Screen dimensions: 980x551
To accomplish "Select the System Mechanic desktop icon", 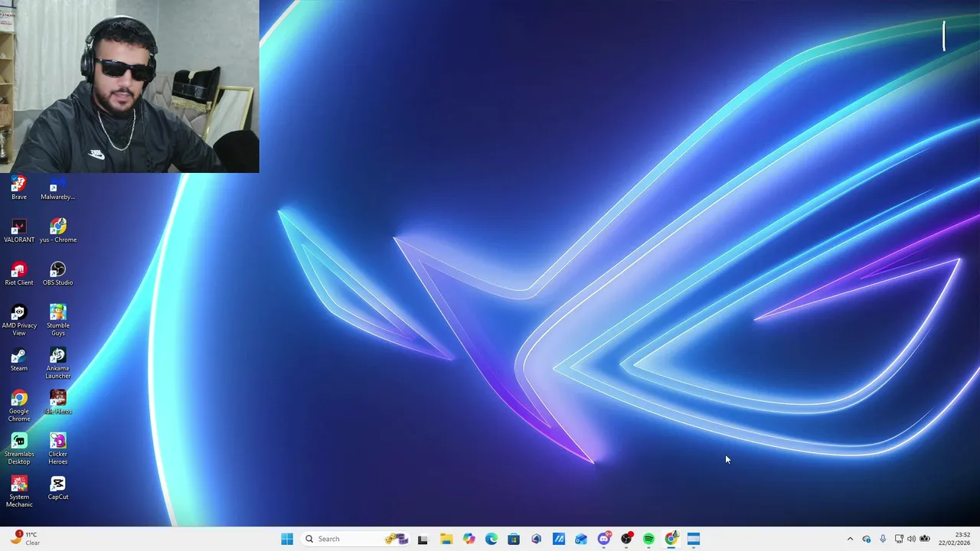I will pyautogui.click(x=19, y=491).
